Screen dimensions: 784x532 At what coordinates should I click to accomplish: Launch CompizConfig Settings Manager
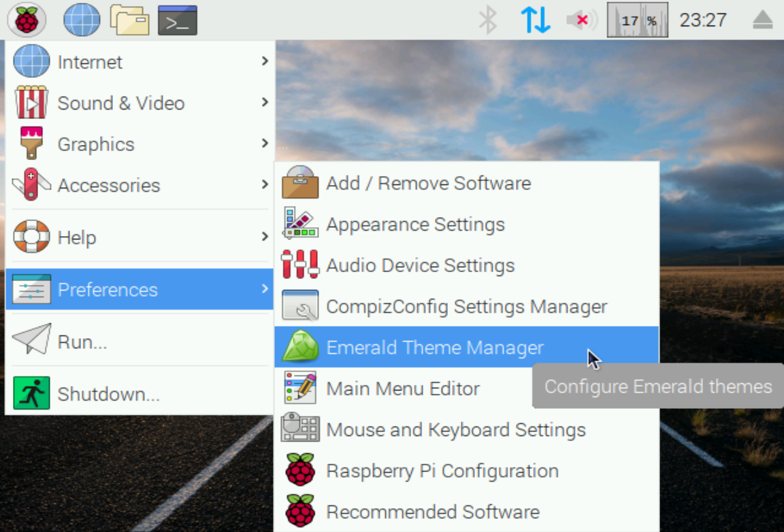[x=466, y=306]
